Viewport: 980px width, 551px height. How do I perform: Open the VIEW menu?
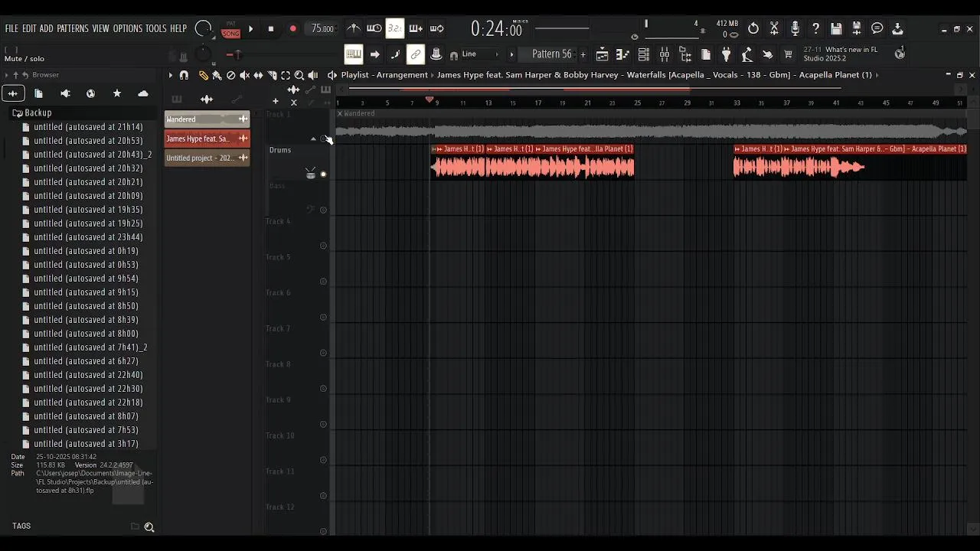point(101,28)
